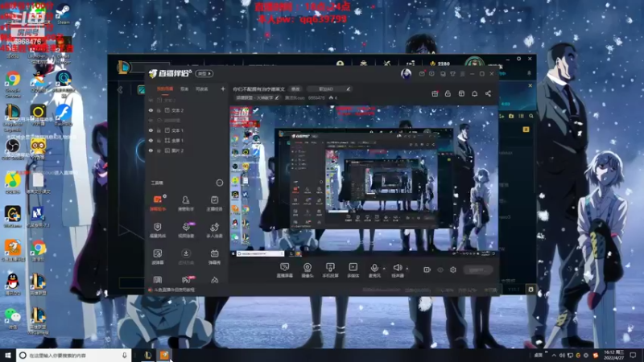Select the third scene tab
The height and width of the screenshot is (362, 644).
[x=202, y=88]
